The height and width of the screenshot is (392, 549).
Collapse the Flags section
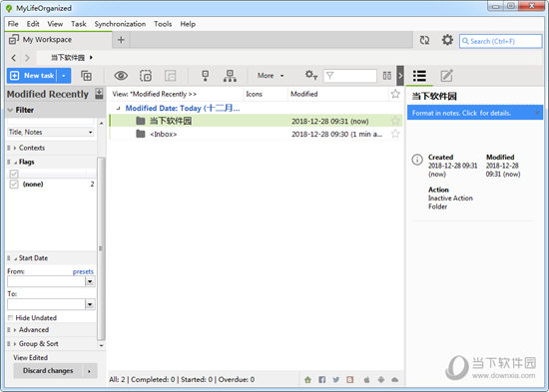click(15, 162)
